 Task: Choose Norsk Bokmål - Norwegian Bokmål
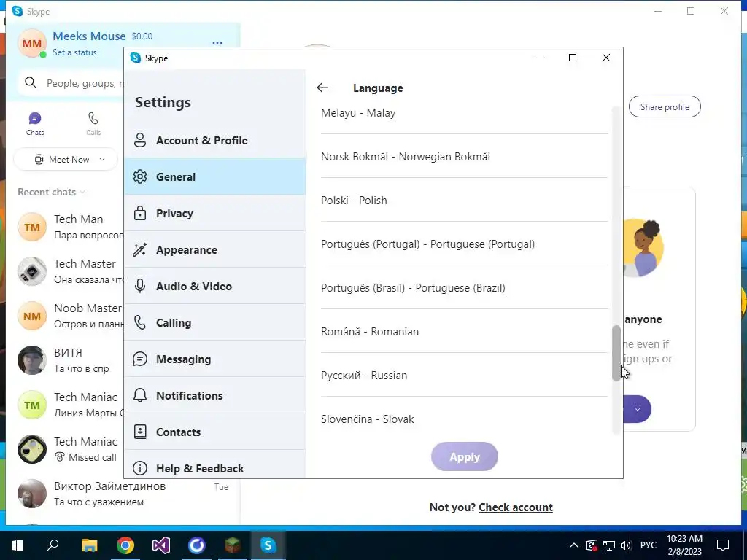click(465, 157)
